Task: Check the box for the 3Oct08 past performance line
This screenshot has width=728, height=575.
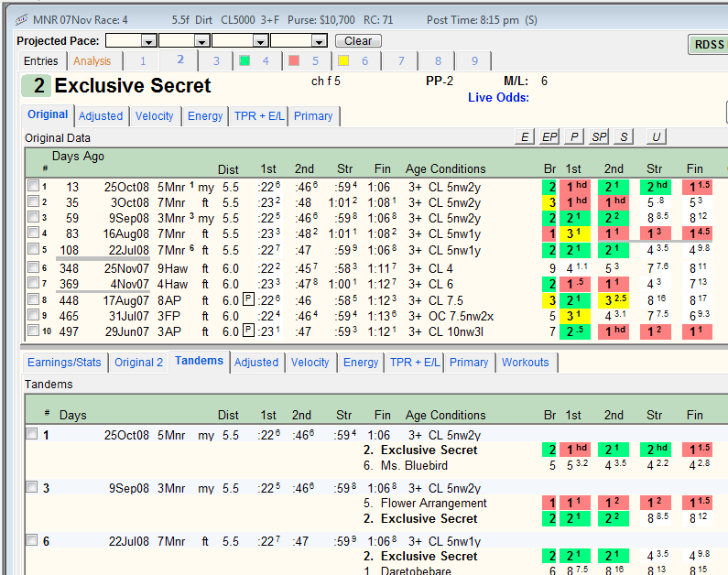Action: 33,201
